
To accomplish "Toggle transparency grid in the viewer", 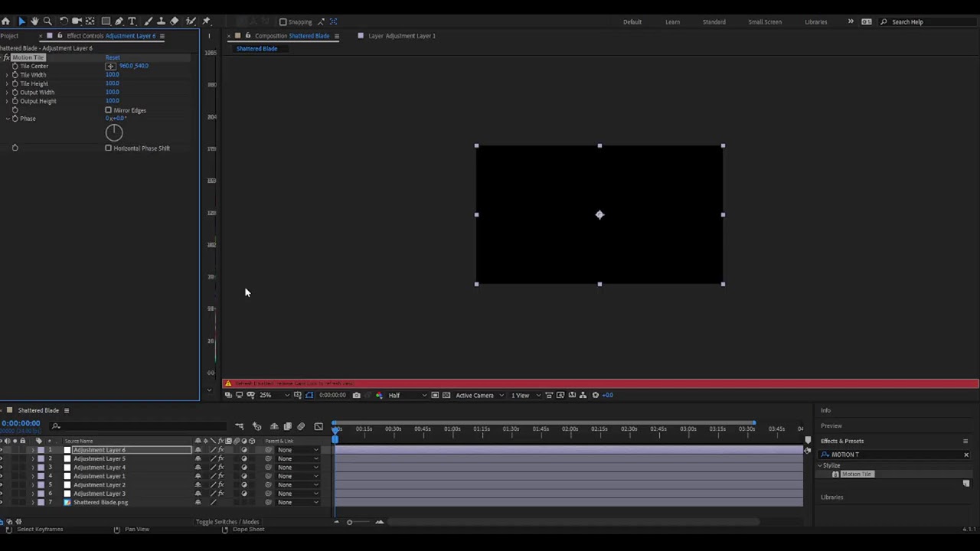I will click(x=446, y=395).
